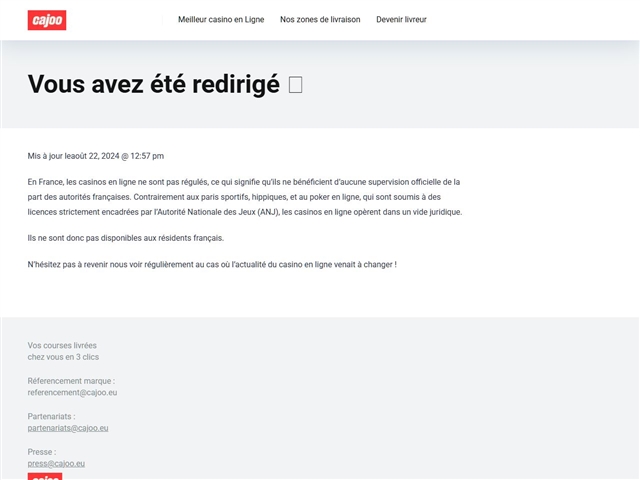Open the partenariats@cajoo.eu email link
Screen dimensions: 640x480
pyautogui.click(x=68, y=428)
